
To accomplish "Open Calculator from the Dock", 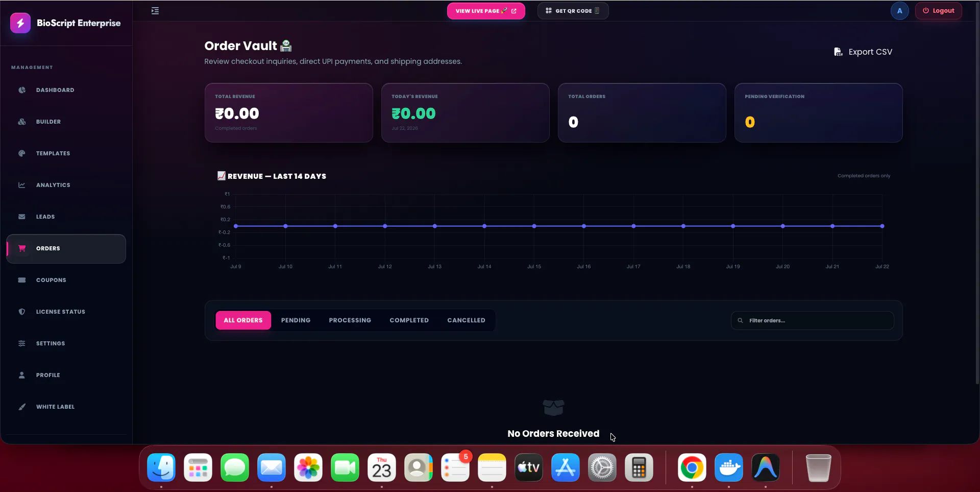I will pyautogui.click(x=639, y=467).
